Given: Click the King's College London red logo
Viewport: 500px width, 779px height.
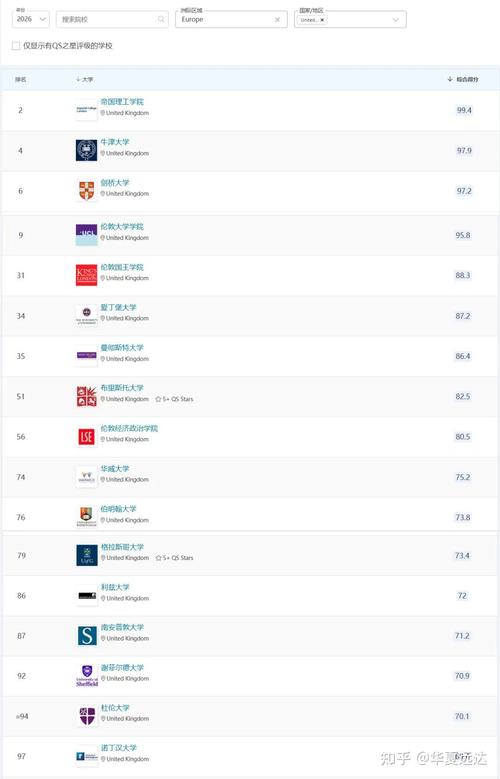Looking at the screenshot, I should [x=86, y=275].
